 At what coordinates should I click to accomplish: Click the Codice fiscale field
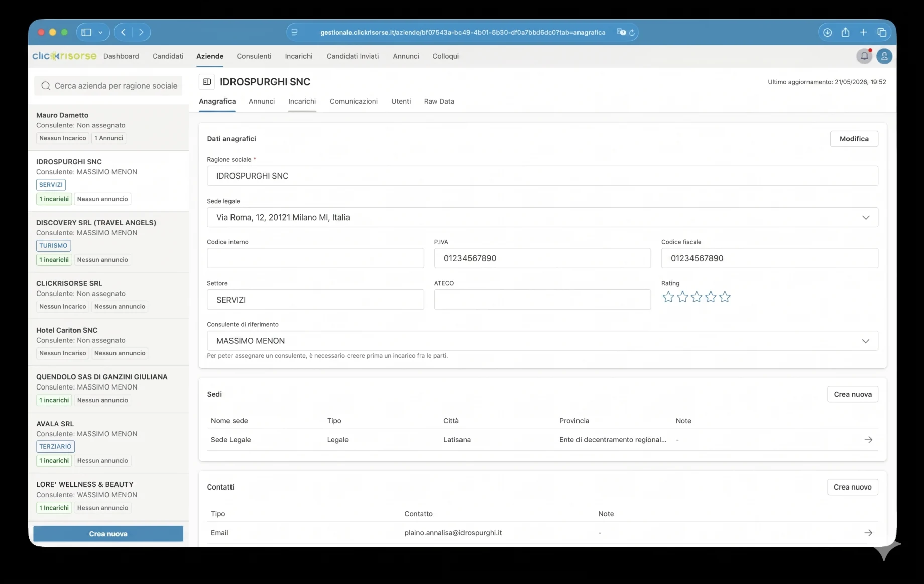769,258
